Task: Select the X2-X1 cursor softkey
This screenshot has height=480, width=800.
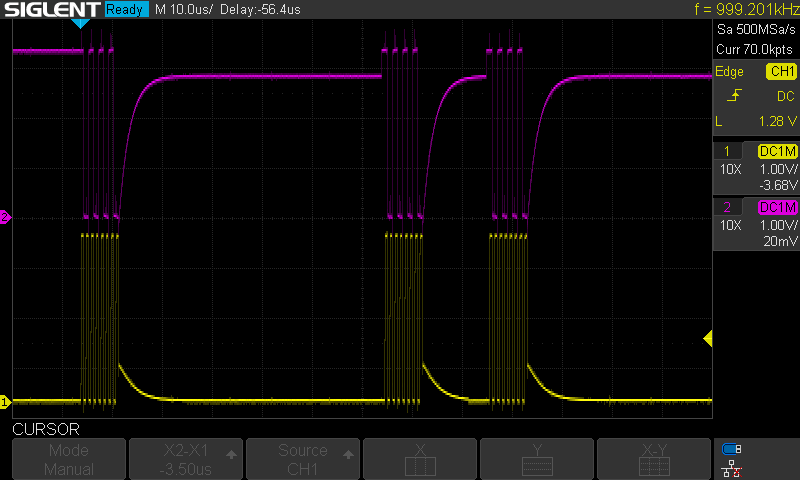Action: click(186, 459)
